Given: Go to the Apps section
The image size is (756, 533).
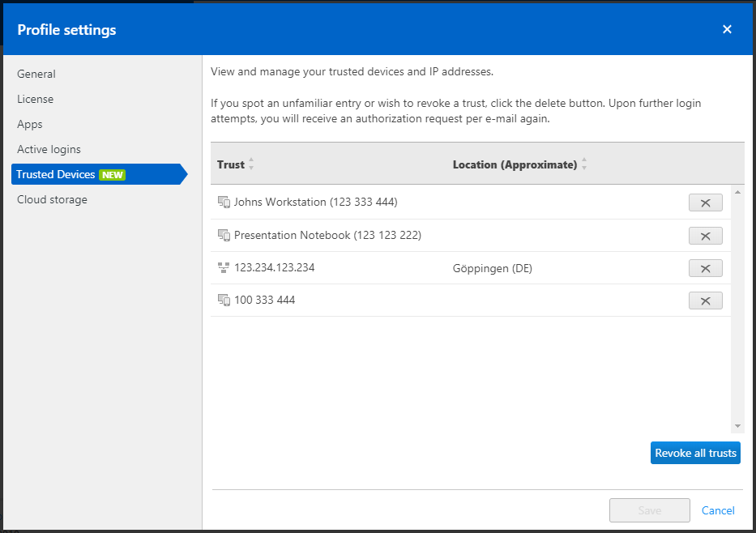Looking at the screenshot, I should 30,124.
